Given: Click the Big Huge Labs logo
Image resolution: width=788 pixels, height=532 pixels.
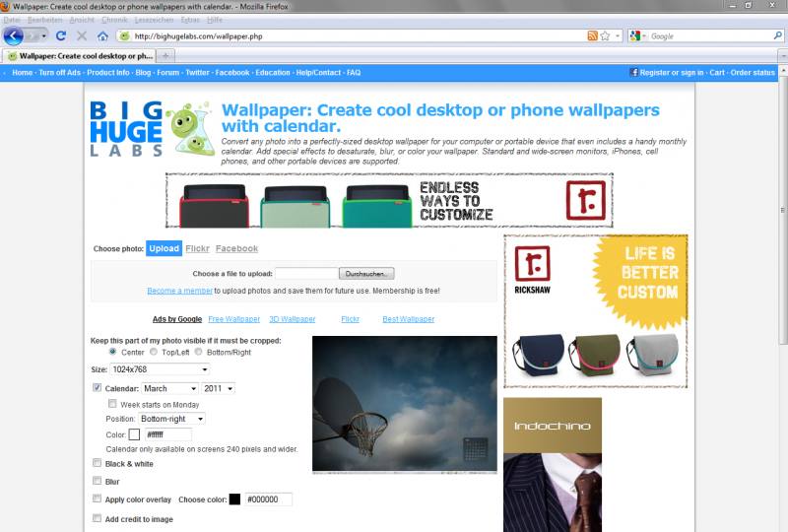Looking at the screenshot, I should [x=153, y=129].
